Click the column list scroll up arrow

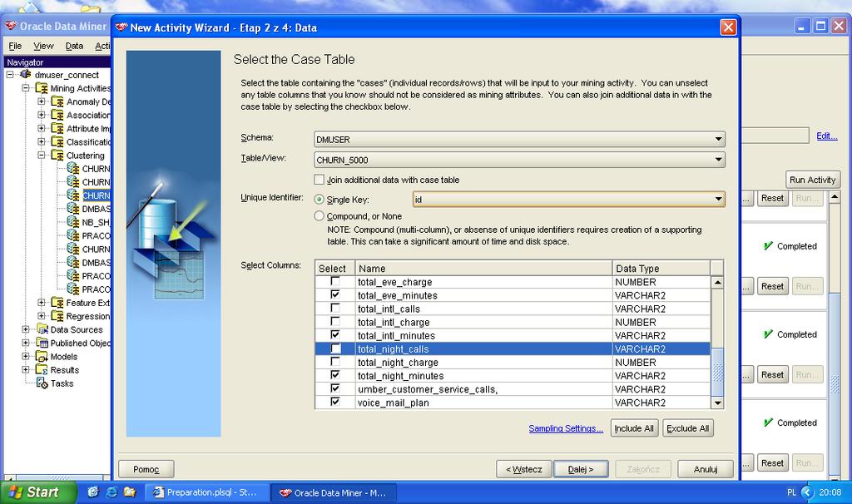pos(717,282)
